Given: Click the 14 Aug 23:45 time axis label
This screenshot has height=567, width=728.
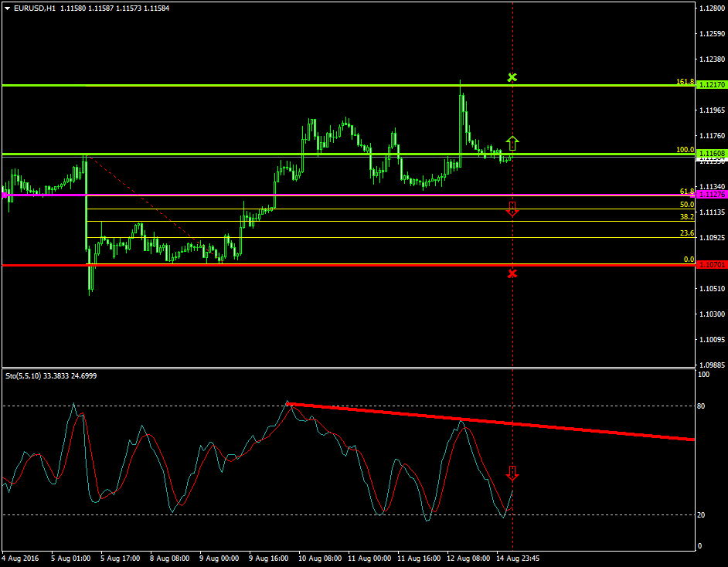Looking at the screenshot, I should 518,557.
